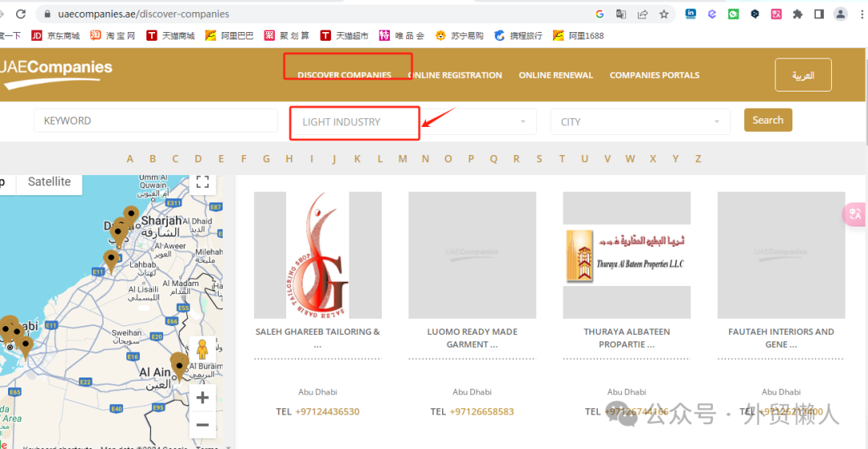Click the KEYWORD search field
The image size is (868, 449).
pyautogui.click(x=156, y=120)
